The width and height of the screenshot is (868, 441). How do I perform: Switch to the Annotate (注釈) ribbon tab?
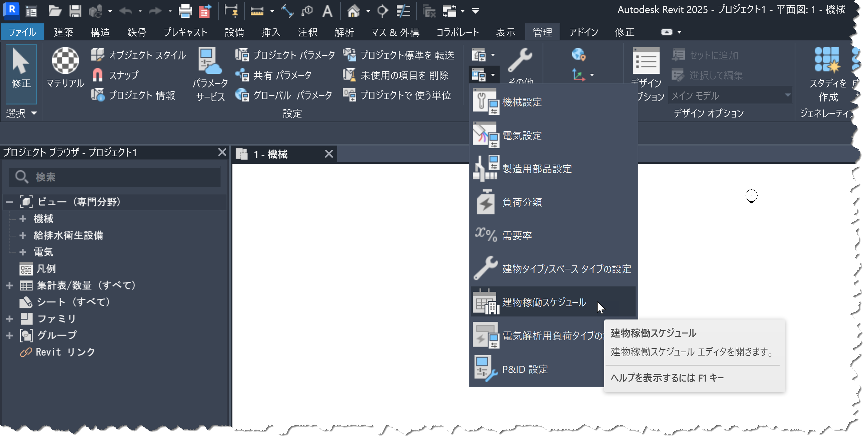[x=307, y=32]
